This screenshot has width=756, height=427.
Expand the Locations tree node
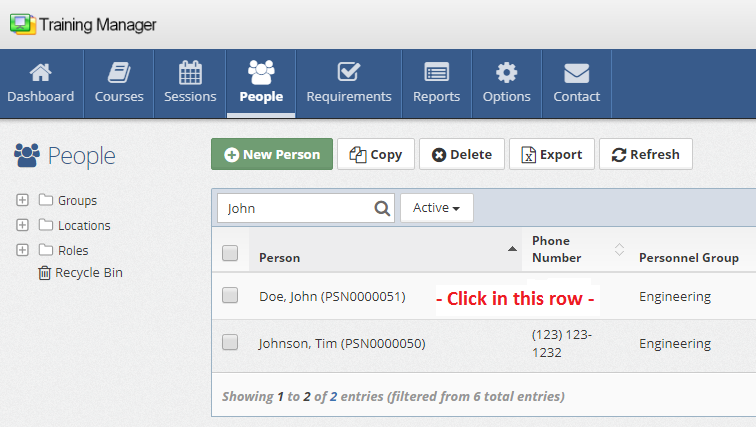tap(23, 225)
